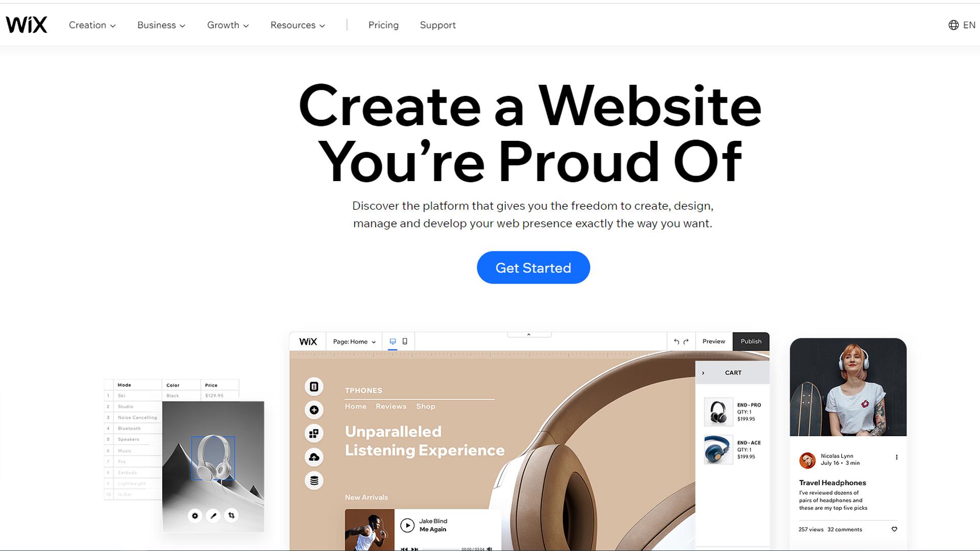Click the Add Elements plus icon
Screen dimensions: 980x551
[x=313, y=410]
